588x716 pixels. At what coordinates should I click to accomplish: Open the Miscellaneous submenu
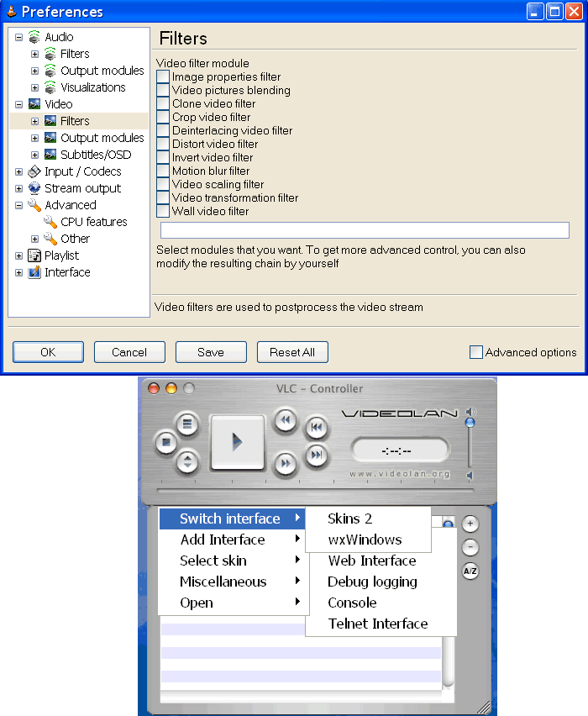click(x=233, y=582)
